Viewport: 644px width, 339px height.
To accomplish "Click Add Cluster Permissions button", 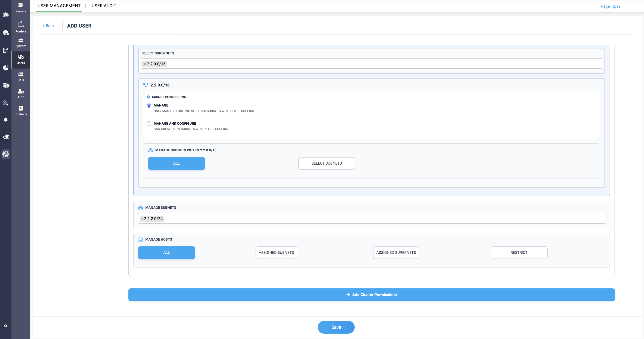I will [x=371, y=295].
